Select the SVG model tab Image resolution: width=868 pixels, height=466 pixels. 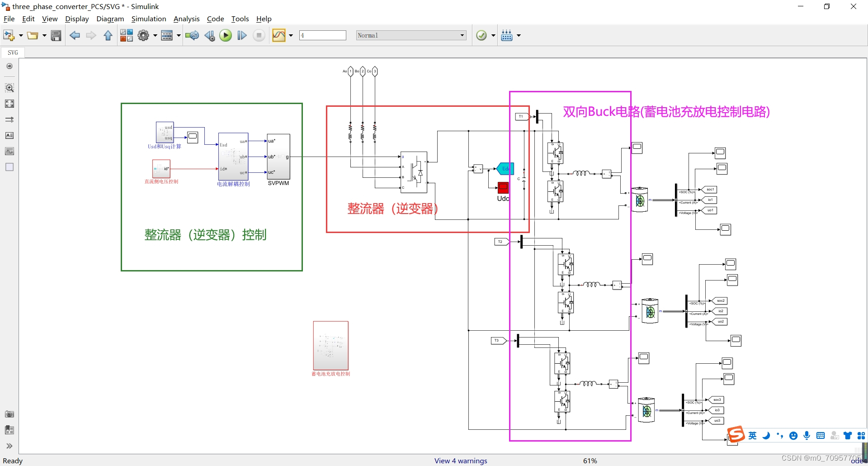pyautogui.click(x=13, y=52)
